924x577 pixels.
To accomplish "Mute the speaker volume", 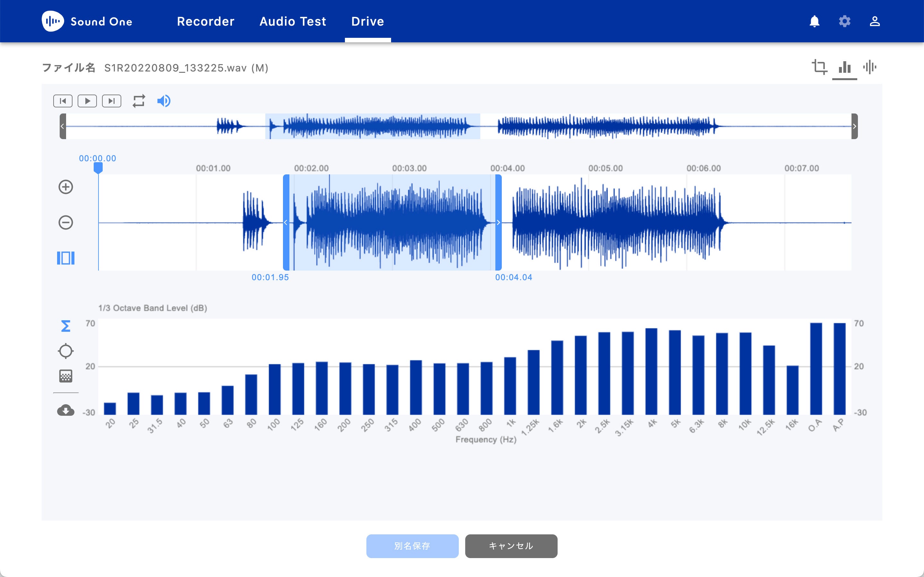I will tap(164, 101).
